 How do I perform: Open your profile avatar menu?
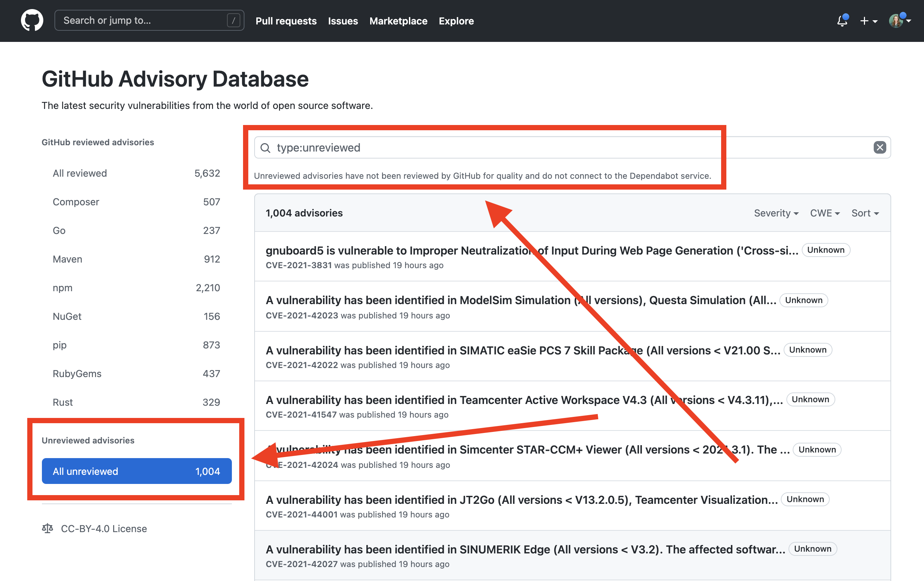[897, 21]
